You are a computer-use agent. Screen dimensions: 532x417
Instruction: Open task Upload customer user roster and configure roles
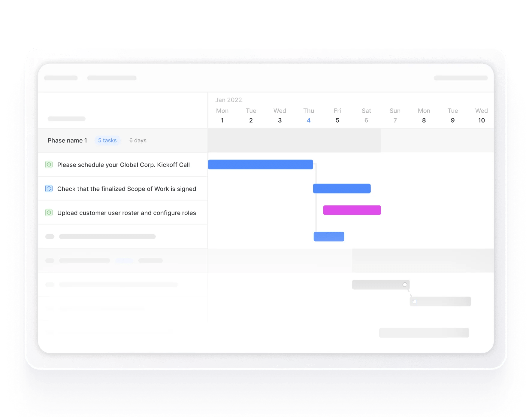tap(127, 213)
